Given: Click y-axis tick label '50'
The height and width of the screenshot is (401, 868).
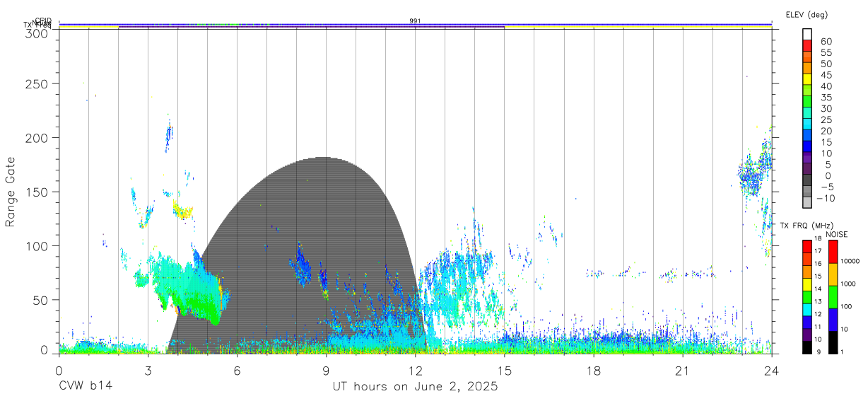Looking at the screenshot, I should click(x=41, y=300).
